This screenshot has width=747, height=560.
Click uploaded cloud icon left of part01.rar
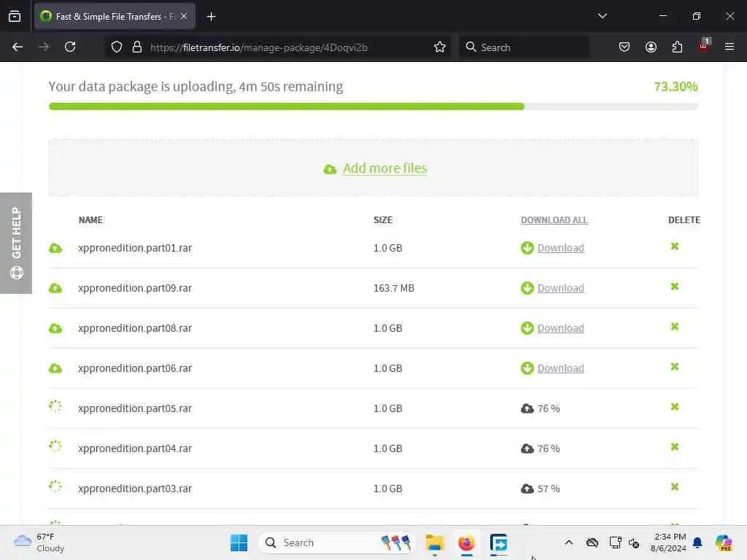(55, 248)
